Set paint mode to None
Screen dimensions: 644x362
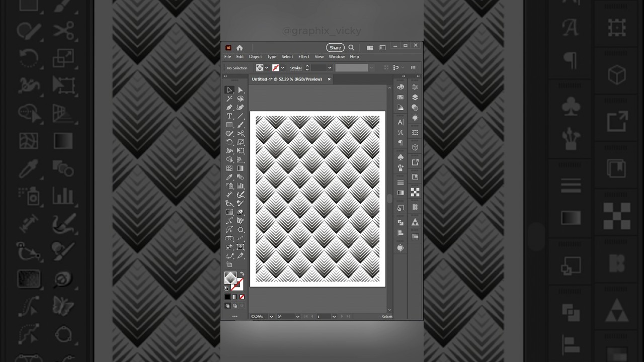242,297
